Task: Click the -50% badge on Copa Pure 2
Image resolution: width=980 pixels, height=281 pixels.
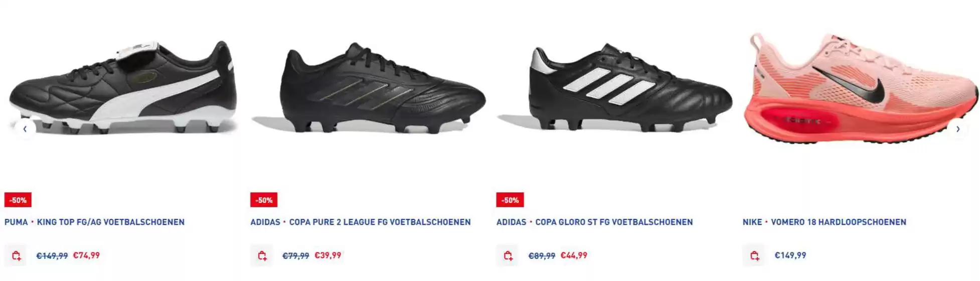Action: click(264, 200)
